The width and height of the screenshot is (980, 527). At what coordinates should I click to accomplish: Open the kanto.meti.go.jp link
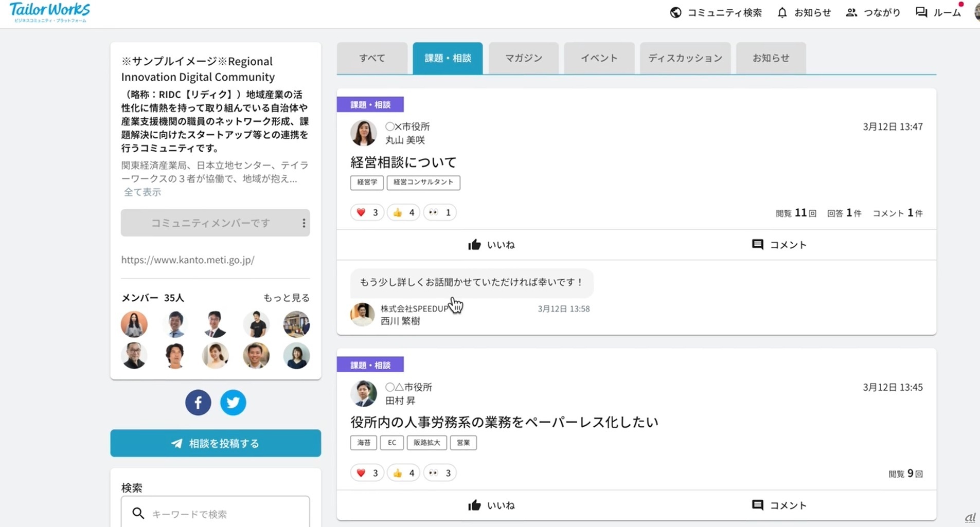coord(188,260)
